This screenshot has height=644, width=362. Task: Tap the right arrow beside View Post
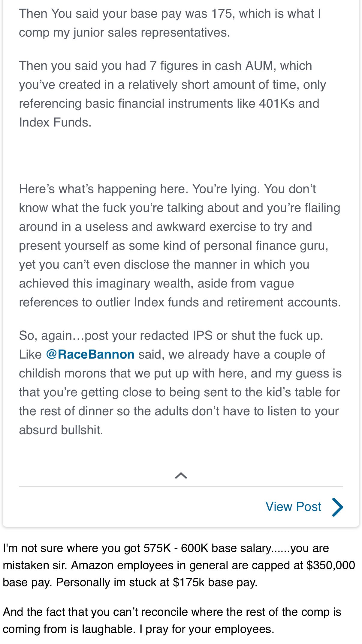[338, 507]
